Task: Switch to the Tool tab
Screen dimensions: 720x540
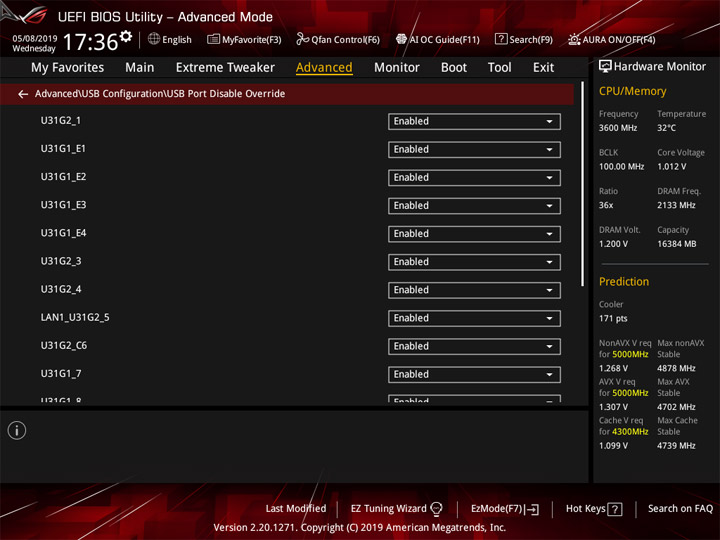Action: tap(500, 68)
